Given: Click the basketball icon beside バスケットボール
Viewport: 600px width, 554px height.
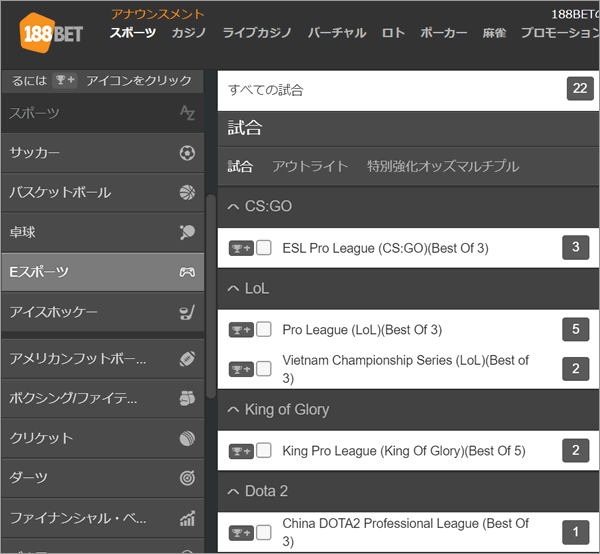Looking at the screenshot, I should (187, 192).
